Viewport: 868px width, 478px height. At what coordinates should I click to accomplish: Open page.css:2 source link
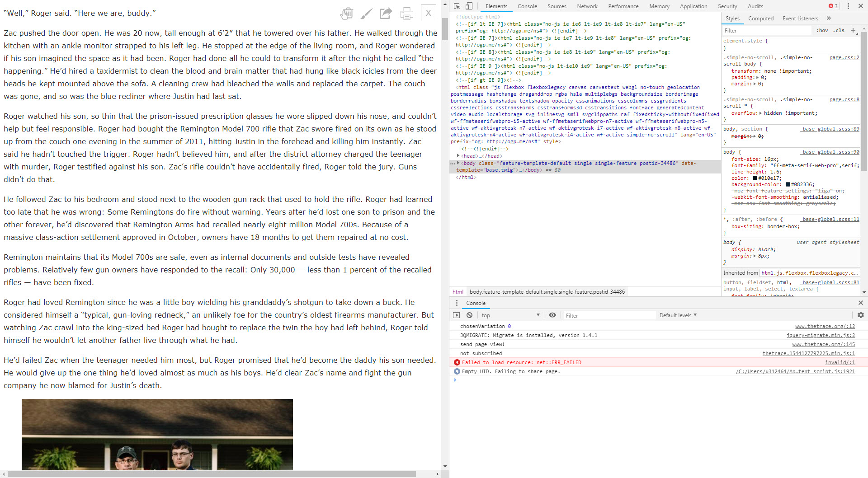pyautogui.click(x=844, y=58)
